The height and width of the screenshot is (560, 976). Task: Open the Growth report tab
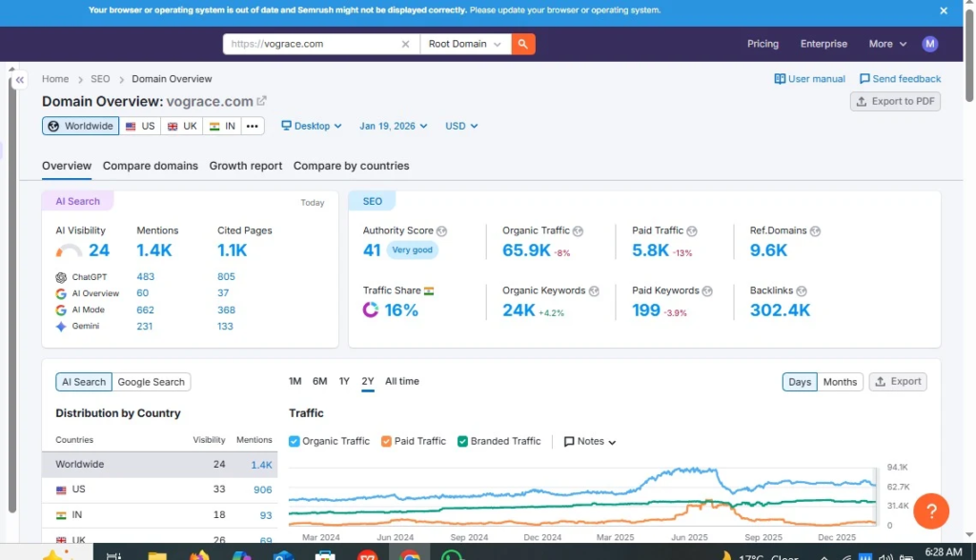(246, 166)
